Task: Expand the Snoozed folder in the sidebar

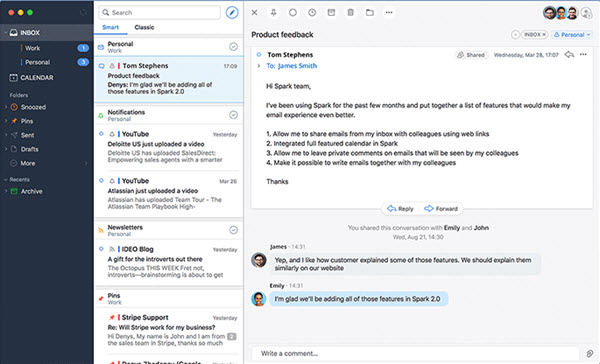Action: (x=5, y=107)
